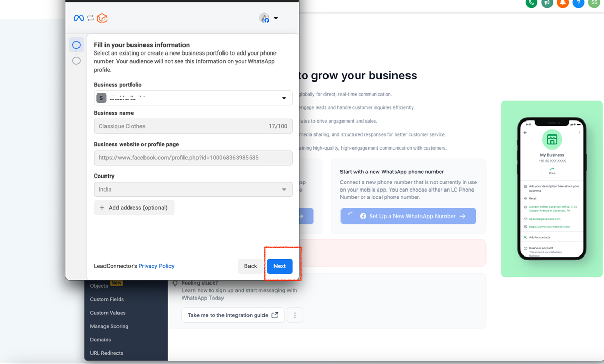
Task: Select the second step circle indicator
Action: 76,61
